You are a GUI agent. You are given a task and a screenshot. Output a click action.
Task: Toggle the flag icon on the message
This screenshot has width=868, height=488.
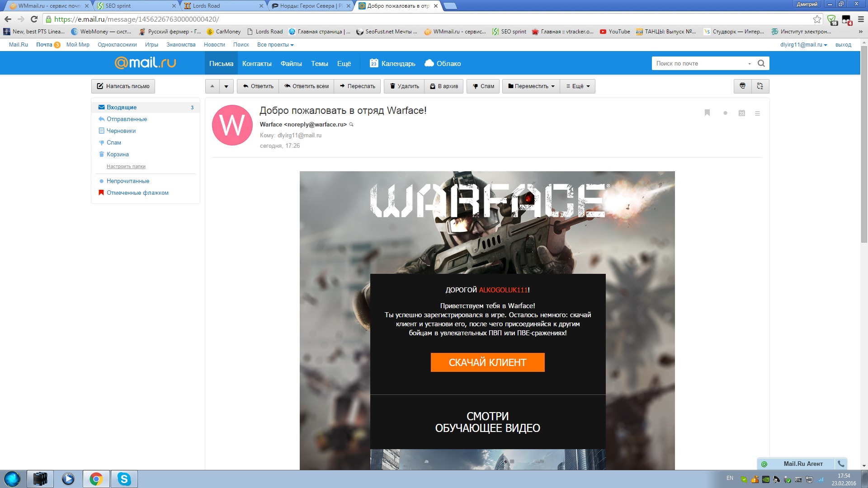[707, 113]
